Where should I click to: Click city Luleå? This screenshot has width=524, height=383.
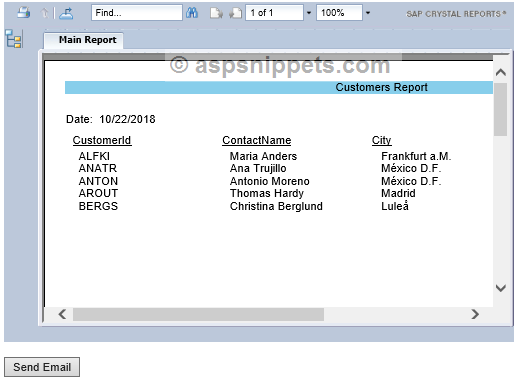[x=395, y=206]
